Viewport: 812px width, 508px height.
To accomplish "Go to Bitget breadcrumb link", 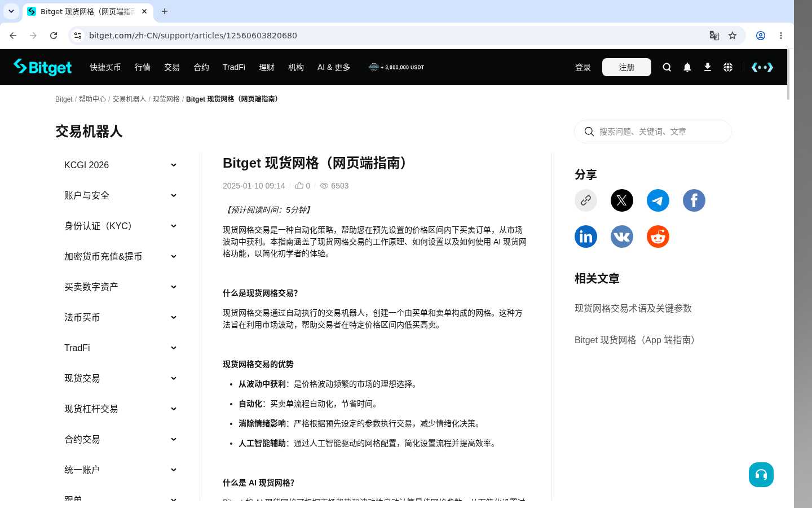I will click(64, 99).
